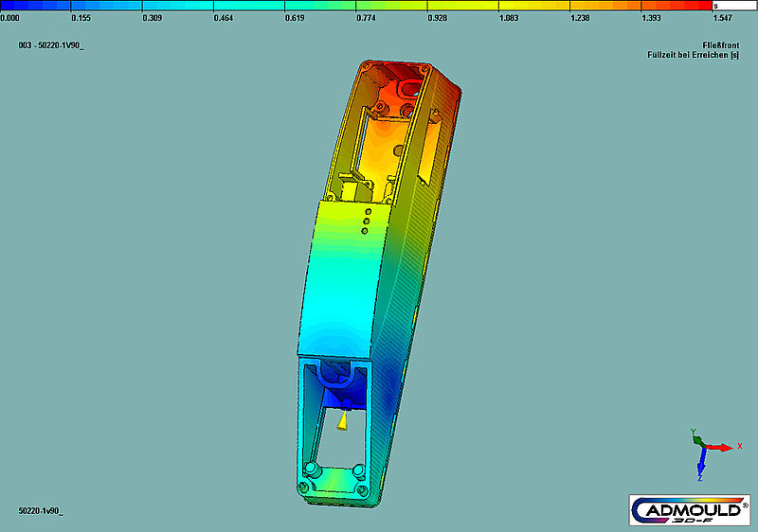Click the 0.000 minimum scale value
Image resolution: width=758 pixels, height=532 pixels.
pyautogui.click(x=12, y=18)
